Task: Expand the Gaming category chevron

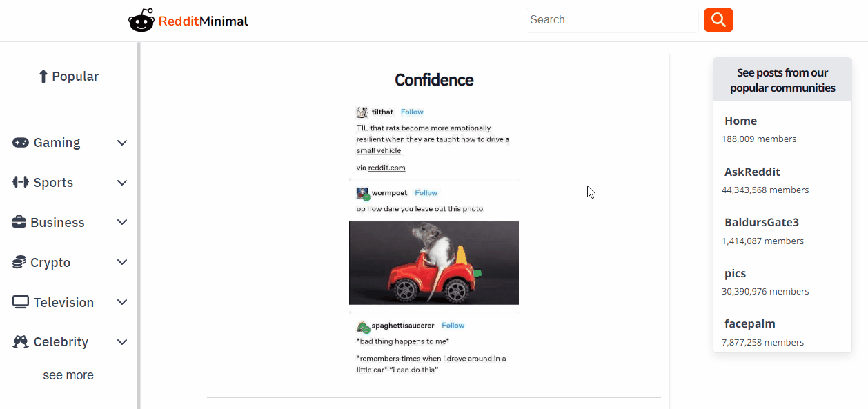Action: coord(122,143)
